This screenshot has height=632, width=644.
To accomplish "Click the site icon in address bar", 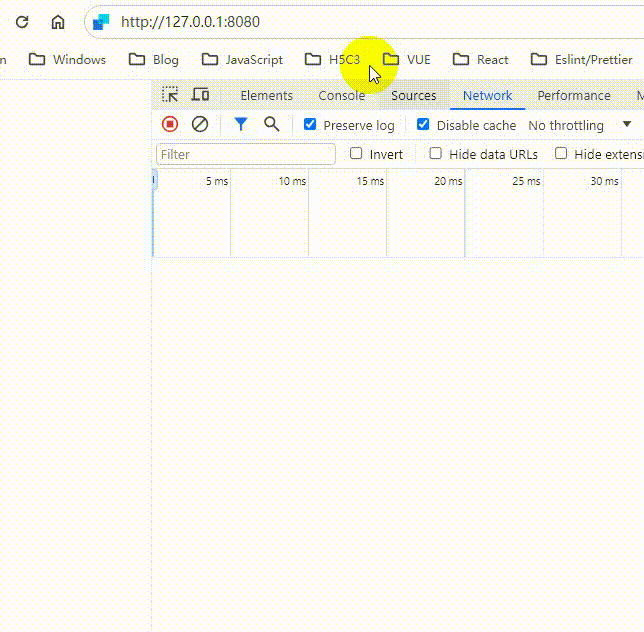I will coord(101,22).
